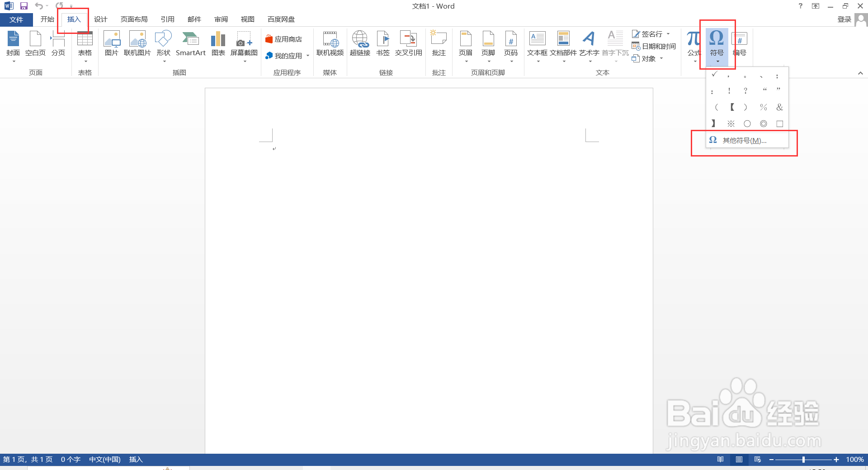Viewport: 868px width, 470px height.
Task: Insert the 【 bracket symbol
Action: click(x=732, y=107)
